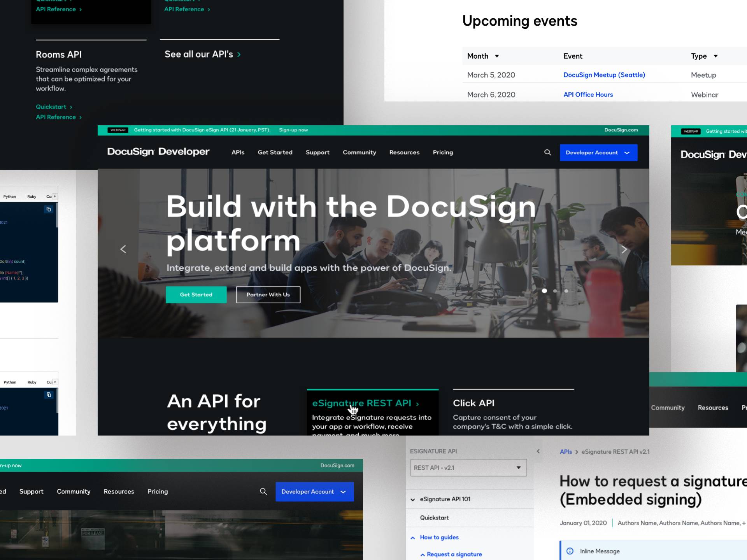Copy code in the upper code panel
This screenshot has width=747, height=560.
pos(49,209)
